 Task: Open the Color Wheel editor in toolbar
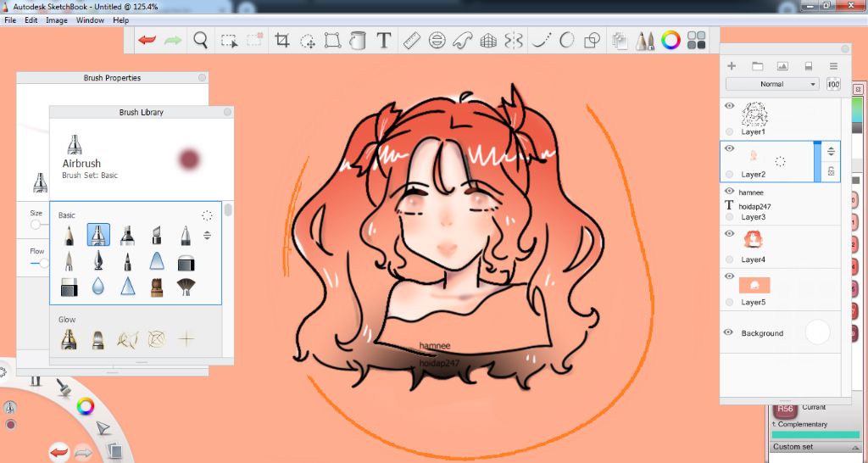[x=670, y=41]
